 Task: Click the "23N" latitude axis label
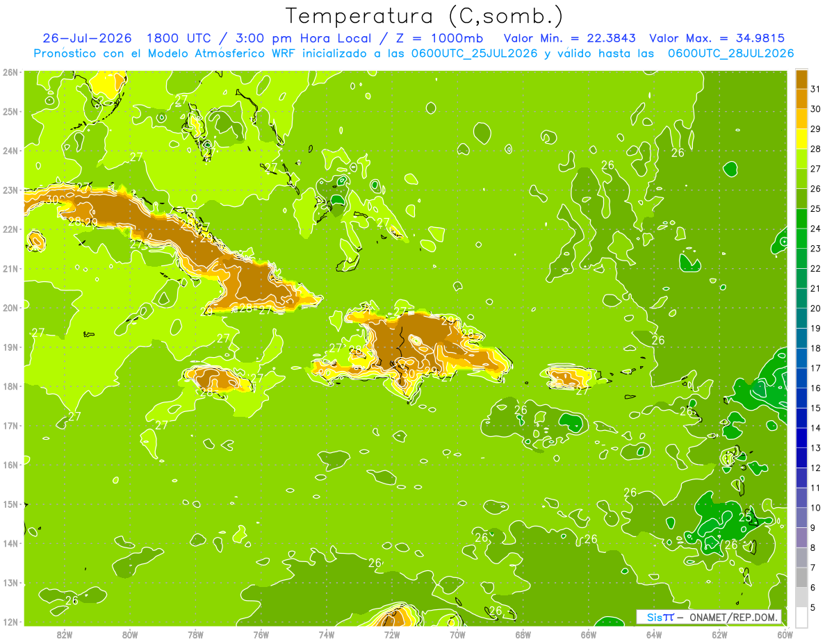click(x=10, y=190)
